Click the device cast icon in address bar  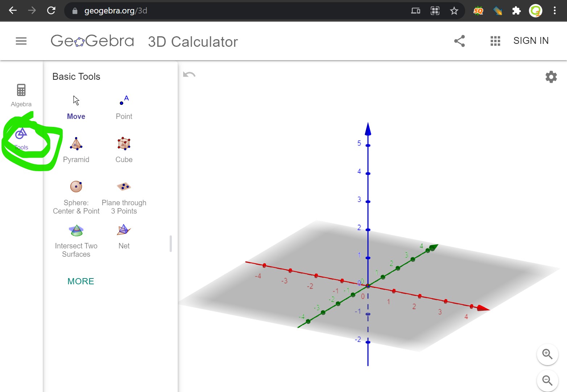[x=416, y=11]
